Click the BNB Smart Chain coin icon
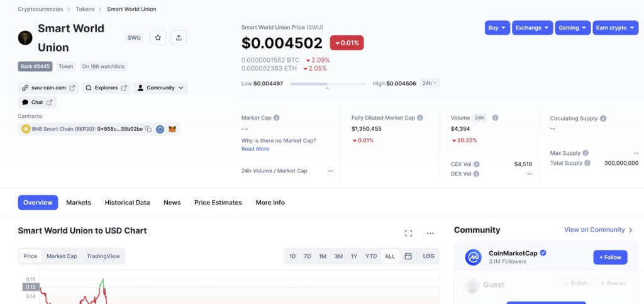The height and width of the screenshot is (304, 644). click(26, 129)
